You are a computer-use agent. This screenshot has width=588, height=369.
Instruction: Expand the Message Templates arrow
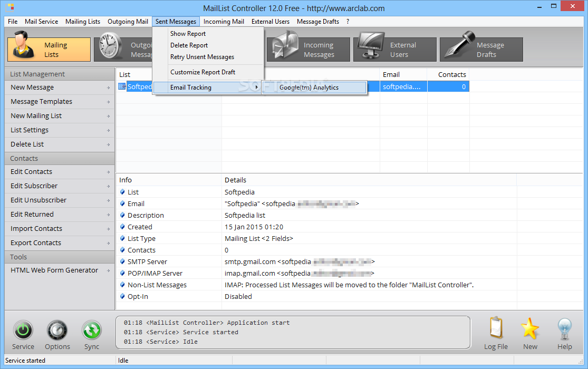[109, 102]
